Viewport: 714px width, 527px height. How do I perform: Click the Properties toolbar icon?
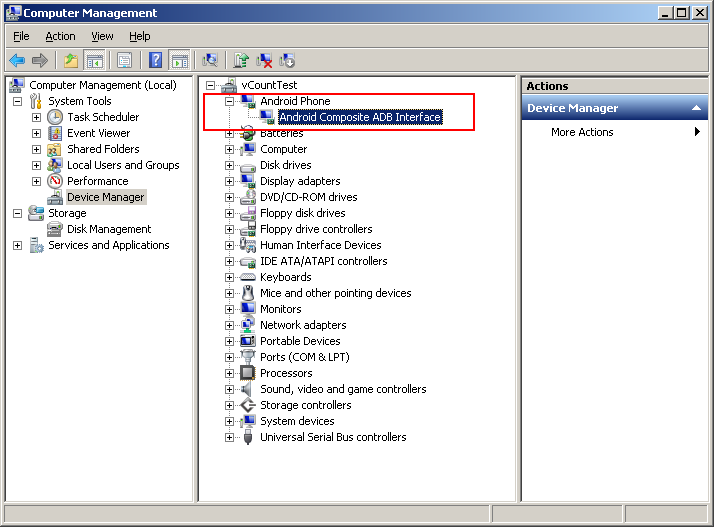point(124,60)
